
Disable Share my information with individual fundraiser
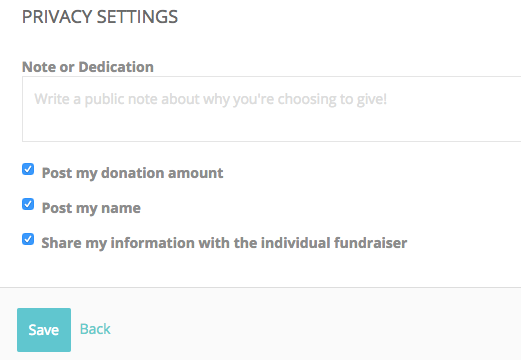28,239
